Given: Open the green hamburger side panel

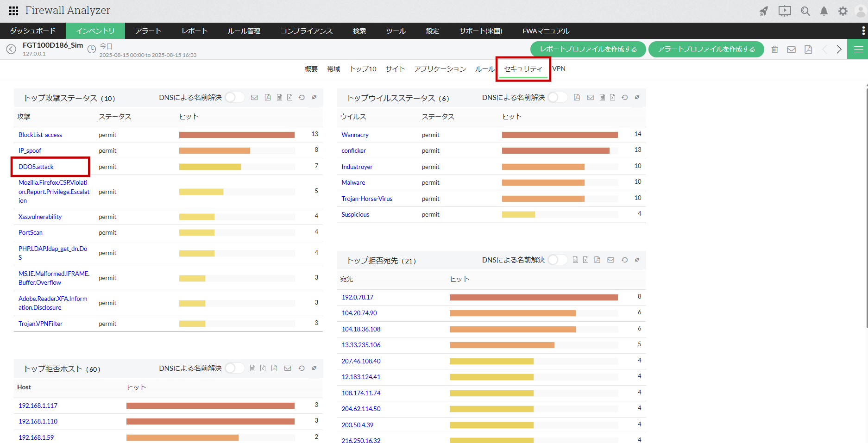Looking at the screenshot, I should tap(858, 50).
